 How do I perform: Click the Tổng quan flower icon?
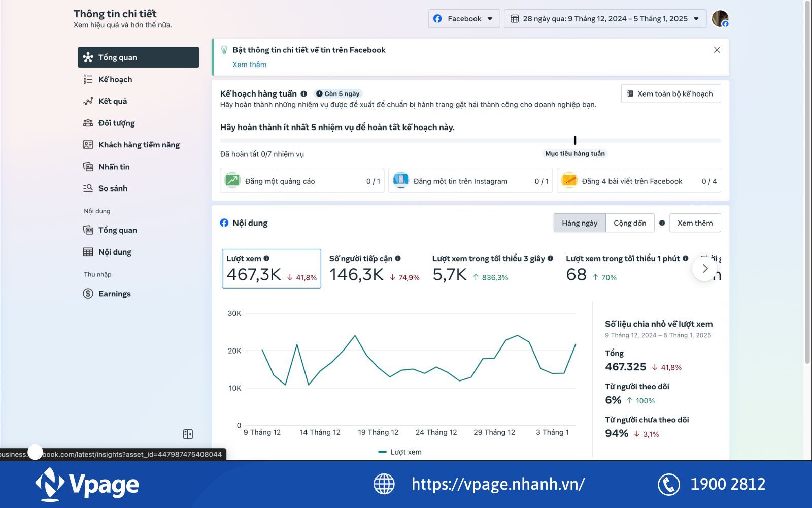88,57
